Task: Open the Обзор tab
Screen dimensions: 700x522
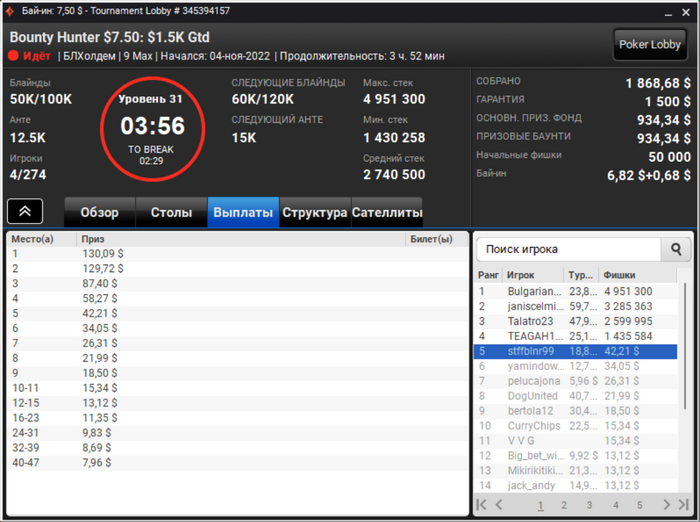Action: (x=100, y=212)
